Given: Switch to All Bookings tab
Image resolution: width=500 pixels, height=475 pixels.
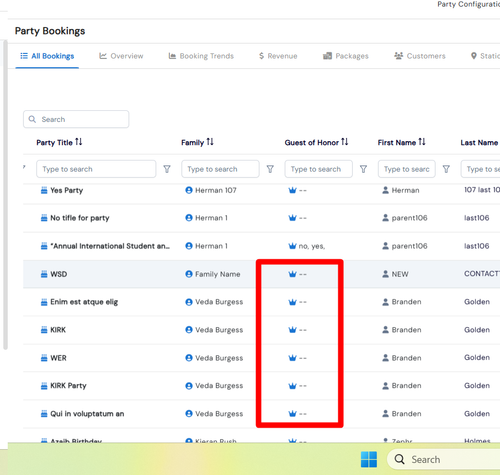Looking at the screenshot, I should [47, 56].
